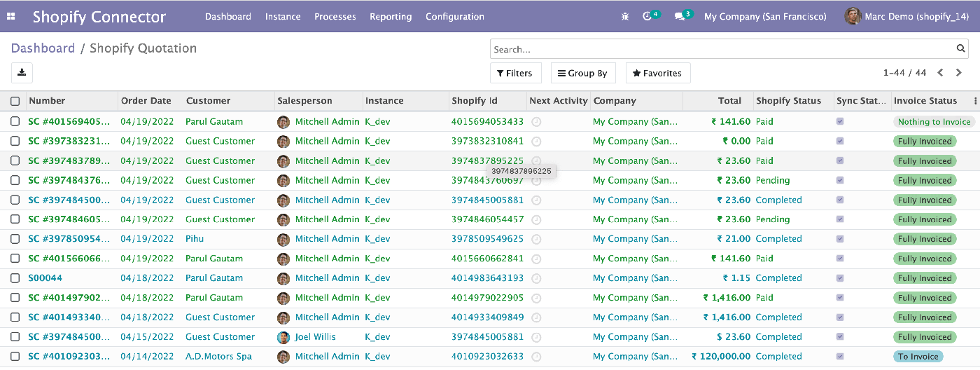Open the Filters dropdown
Image resolution: width=980 pixels, height=370 pixels.
515,73
